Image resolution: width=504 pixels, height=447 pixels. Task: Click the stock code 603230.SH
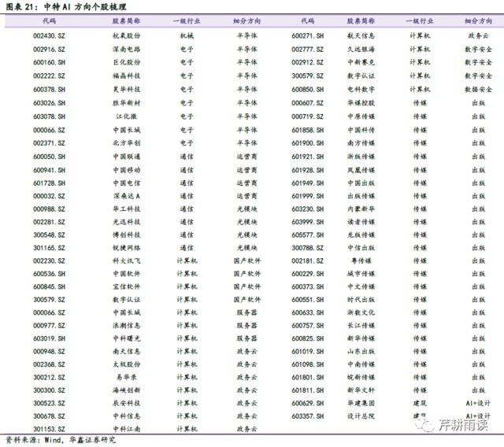tap(308, 209)
